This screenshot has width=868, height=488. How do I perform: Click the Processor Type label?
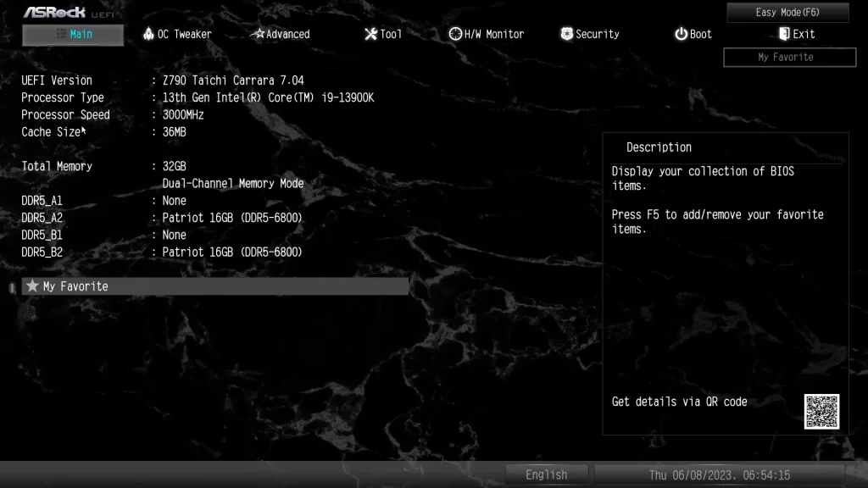(x=63, y=98)
